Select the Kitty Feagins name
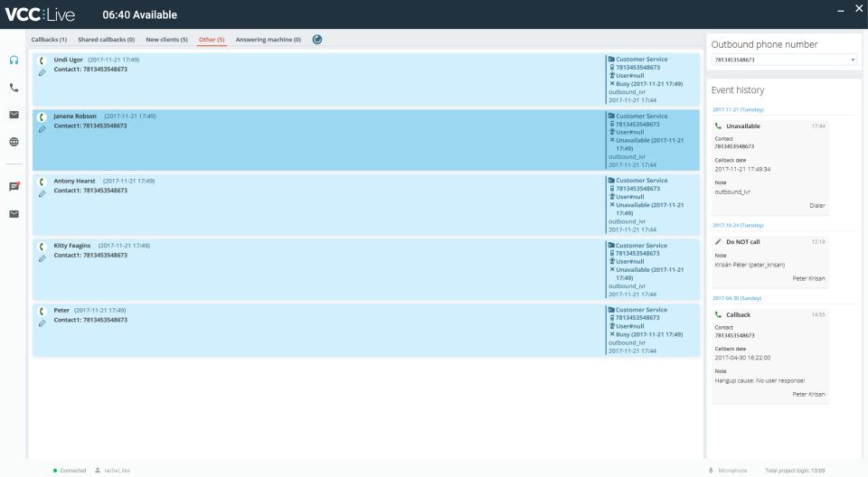The height and width of the screenshot is (477, 868). pos(72,246)
